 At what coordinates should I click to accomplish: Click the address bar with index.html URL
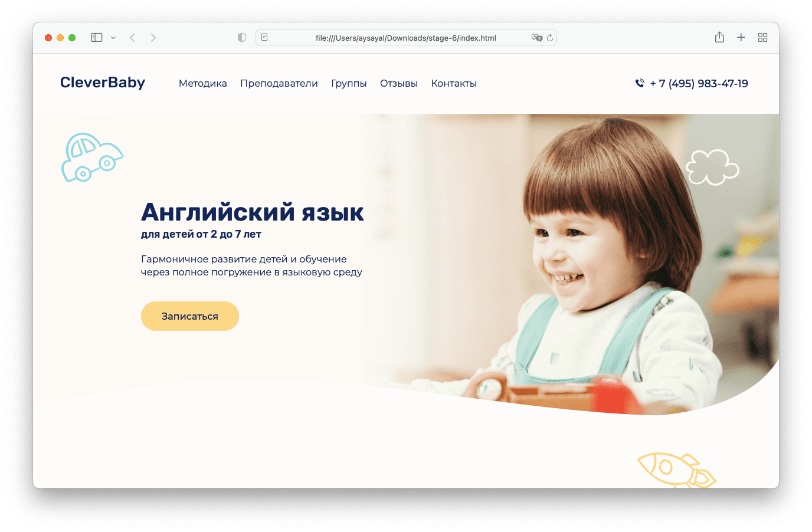click(x=406, y=38)
